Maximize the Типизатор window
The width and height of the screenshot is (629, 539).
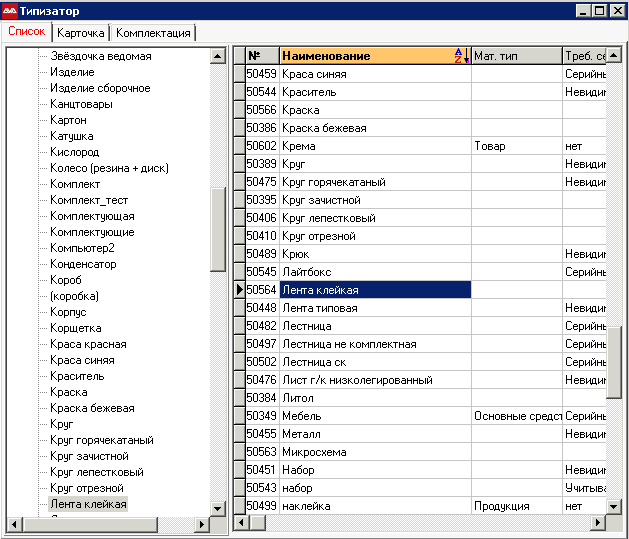[x=600, y=11]
